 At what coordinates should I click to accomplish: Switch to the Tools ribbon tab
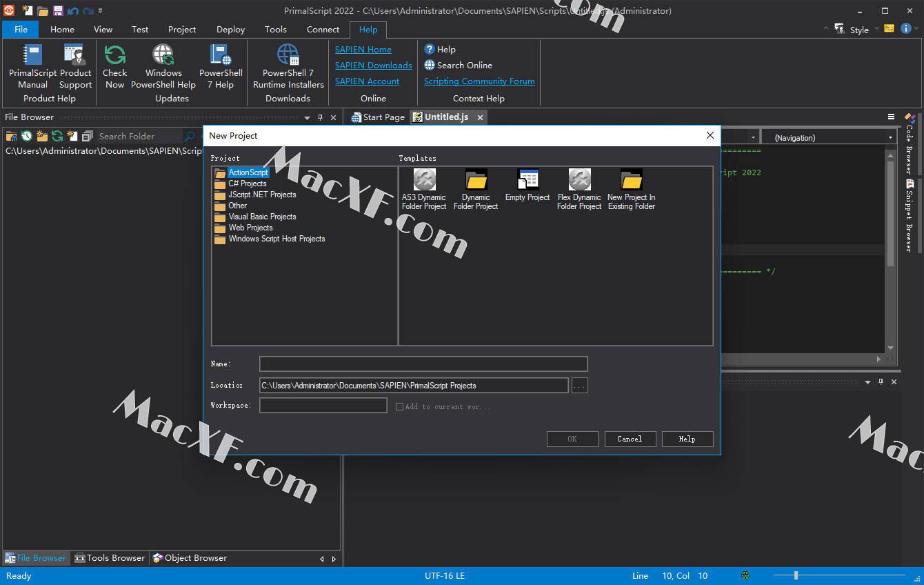(275, 29)
